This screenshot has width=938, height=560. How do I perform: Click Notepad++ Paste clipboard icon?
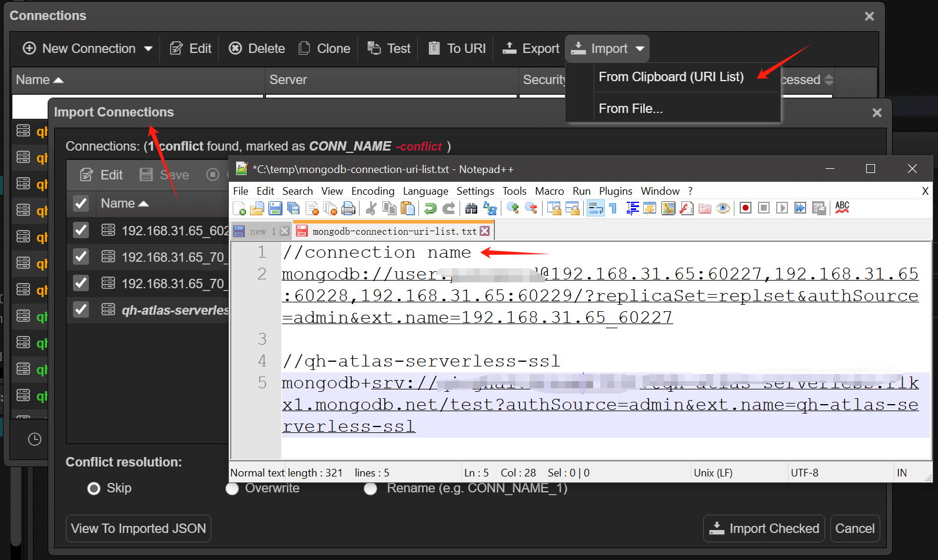coord(407,208)
